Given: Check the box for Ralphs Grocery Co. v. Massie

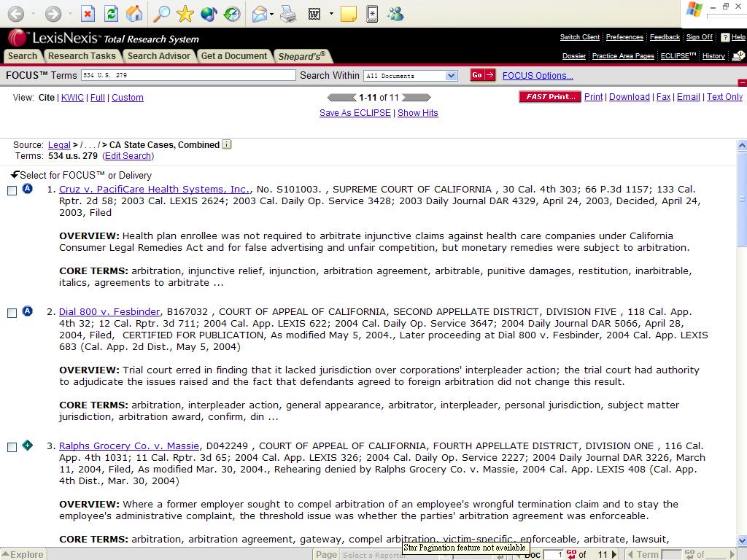Looking at the screenshot, I should (12, 447).
